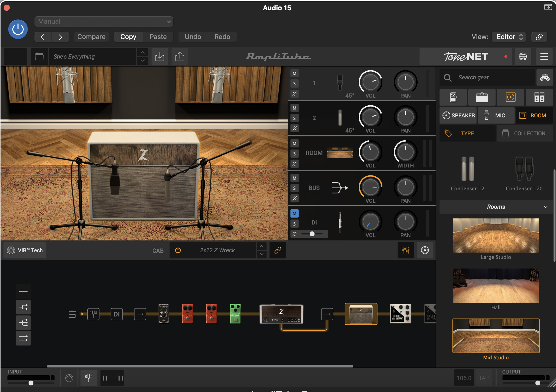Viewport: 556px width, 392px height.
Task: Open the preset browser folder icon
Action: [x=39, y=57]
